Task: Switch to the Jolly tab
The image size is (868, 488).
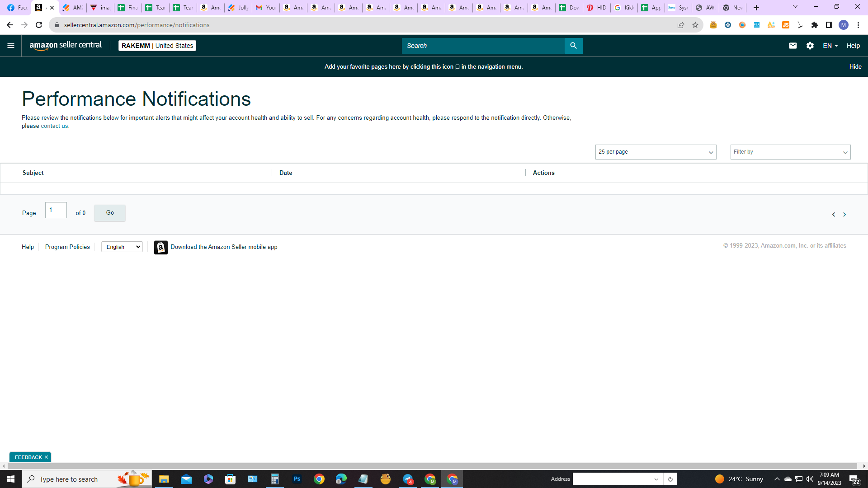Action: [x=238, y=8]
